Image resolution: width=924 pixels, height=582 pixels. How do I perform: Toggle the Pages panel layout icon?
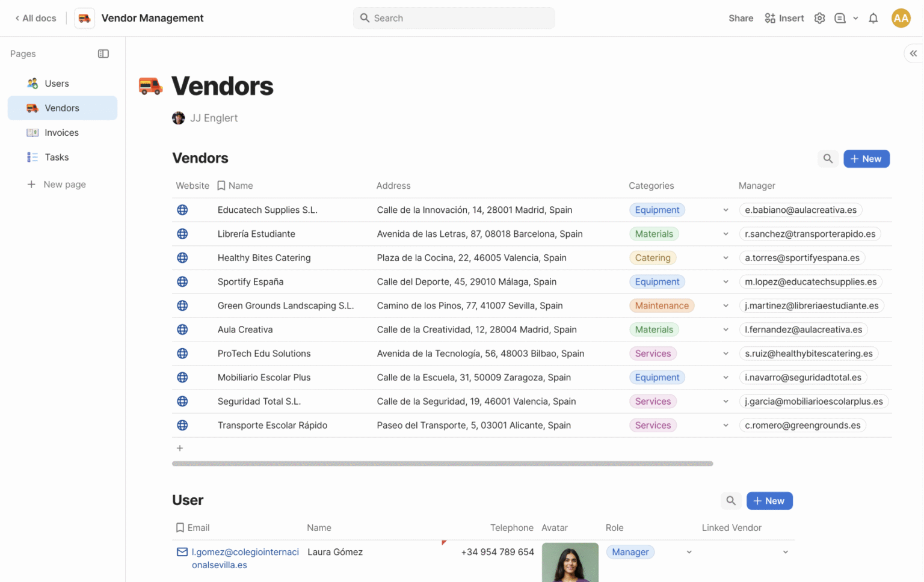tap(103, 54)
